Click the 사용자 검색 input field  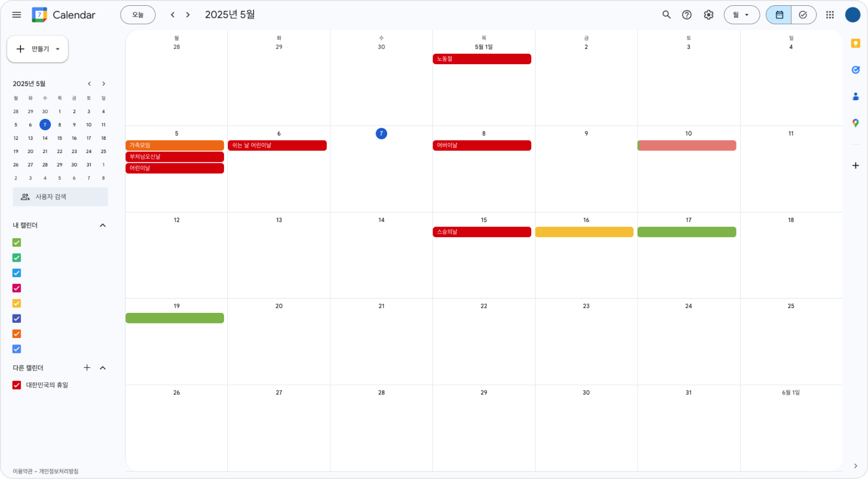tap(60, 197)
